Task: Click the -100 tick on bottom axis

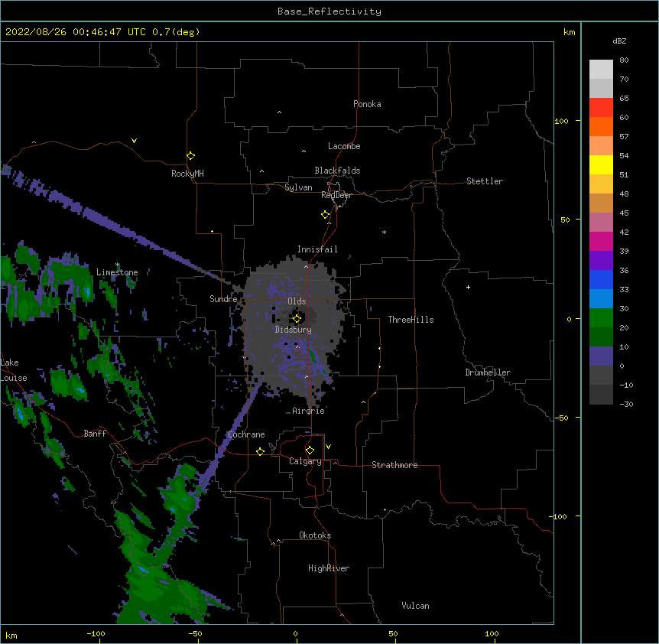Action: pyautogui.click(x=96, y=633)
